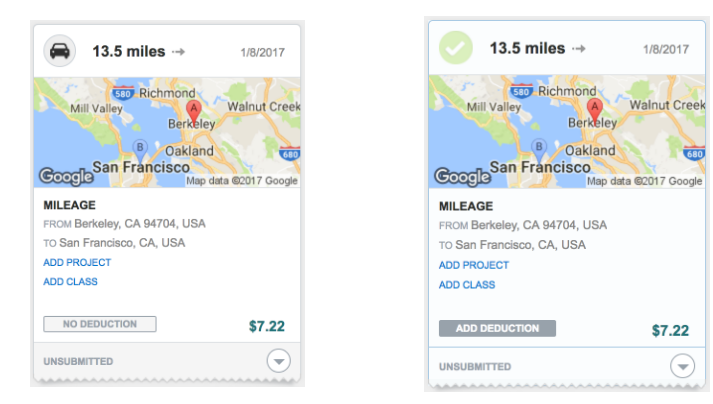Click ADD CLASS link on right card
This screenshot has height=404, width=713.
[x=467, y=285]
